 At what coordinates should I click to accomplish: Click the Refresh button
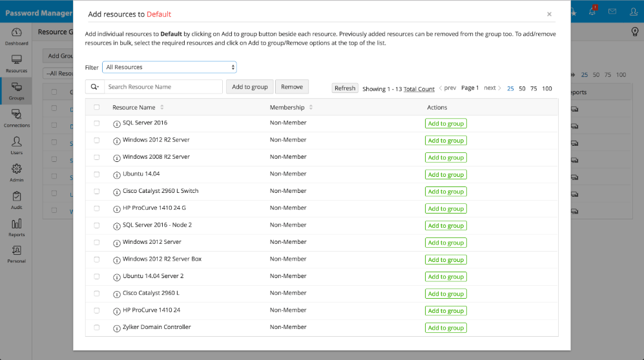click(345, 88)
